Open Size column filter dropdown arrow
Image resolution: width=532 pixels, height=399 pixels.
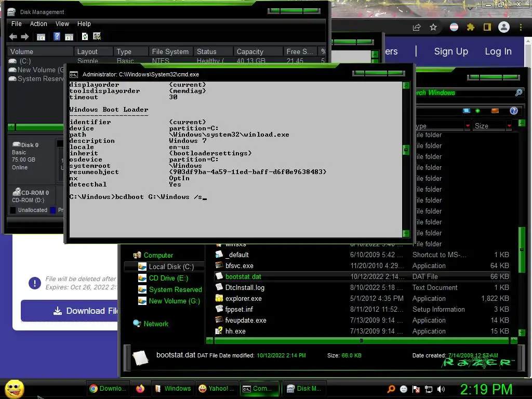[509, 126]
